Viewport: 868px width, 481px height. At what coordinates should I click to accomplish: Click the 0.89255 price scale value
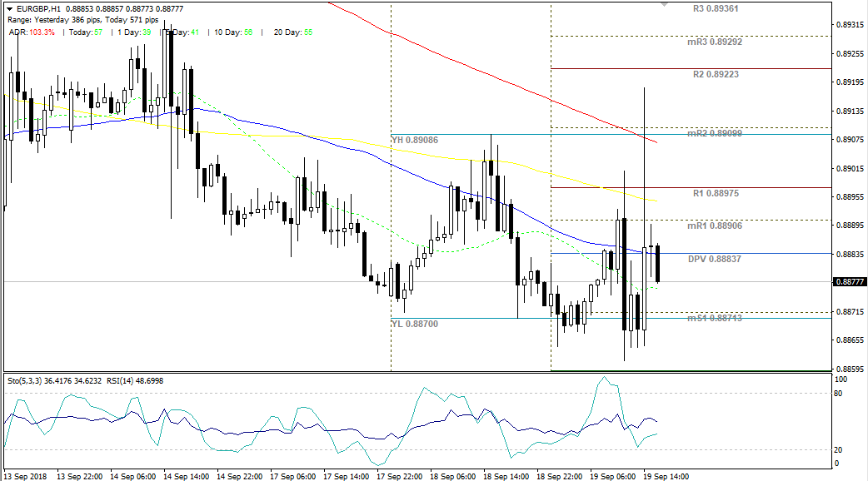[851, 53]
